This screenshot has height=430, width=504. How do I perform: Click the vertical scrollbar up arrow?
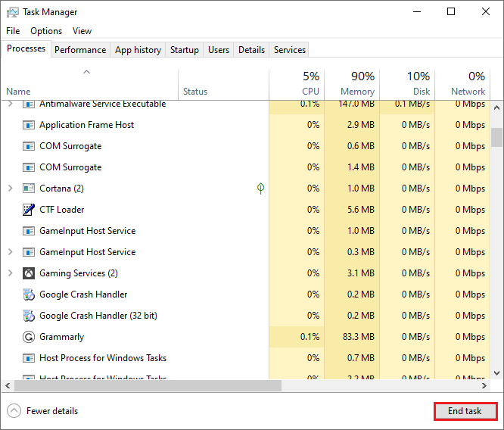tap(496, 107)
